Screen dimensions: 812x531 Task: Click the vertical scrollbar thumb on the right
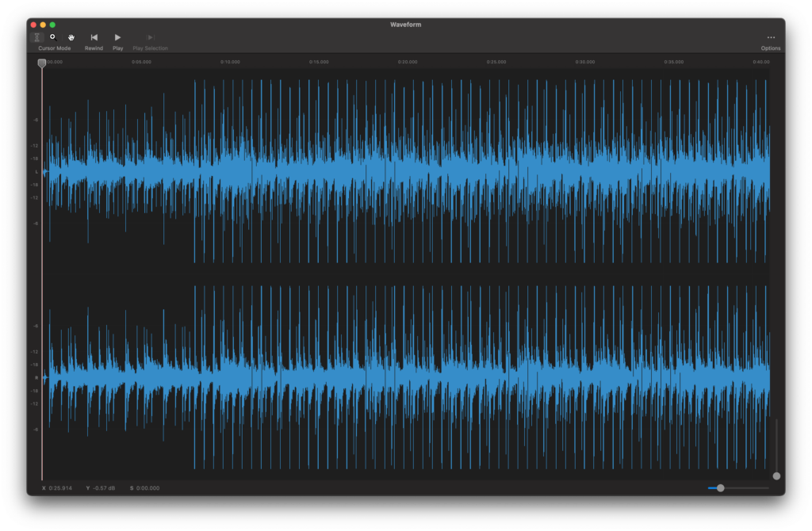(776, 476)
